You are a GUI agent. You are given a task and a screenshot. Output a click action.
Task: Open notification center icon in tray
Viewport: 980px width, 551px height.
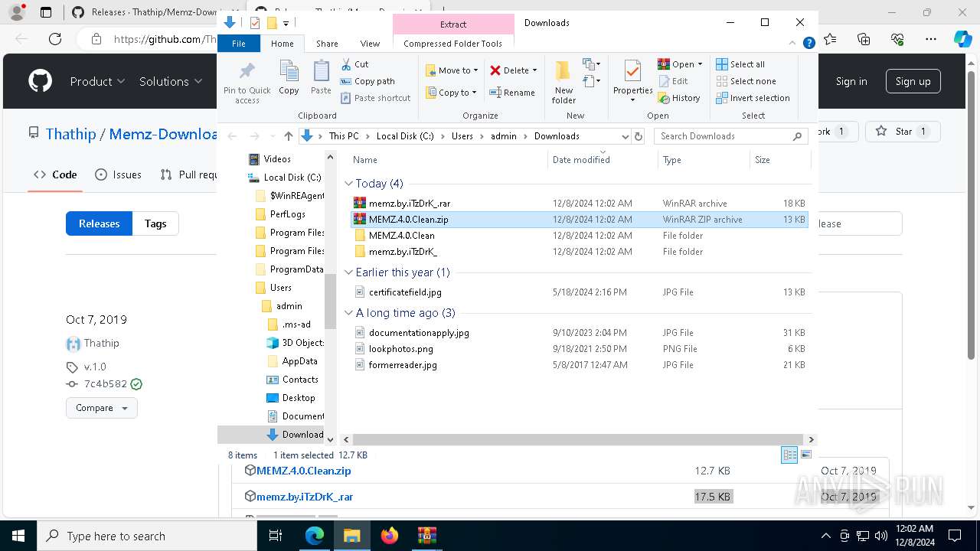(955, 536)
